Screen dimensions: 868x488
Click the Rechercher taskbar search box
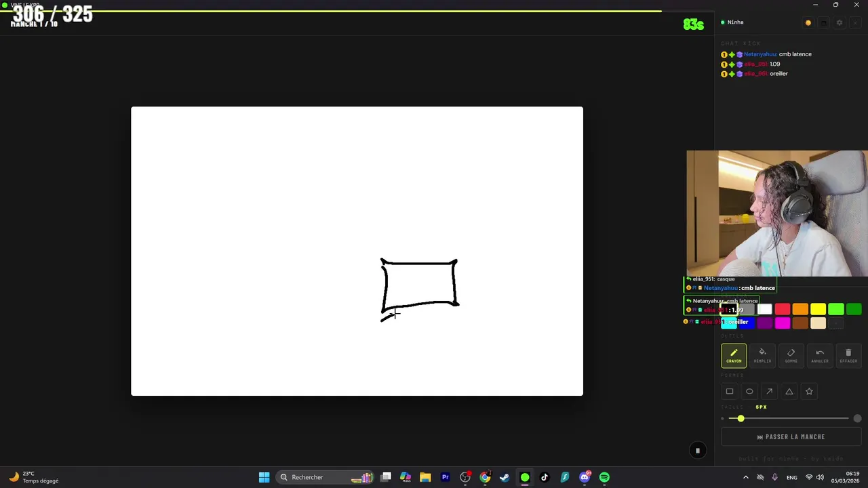pos(325,477)
